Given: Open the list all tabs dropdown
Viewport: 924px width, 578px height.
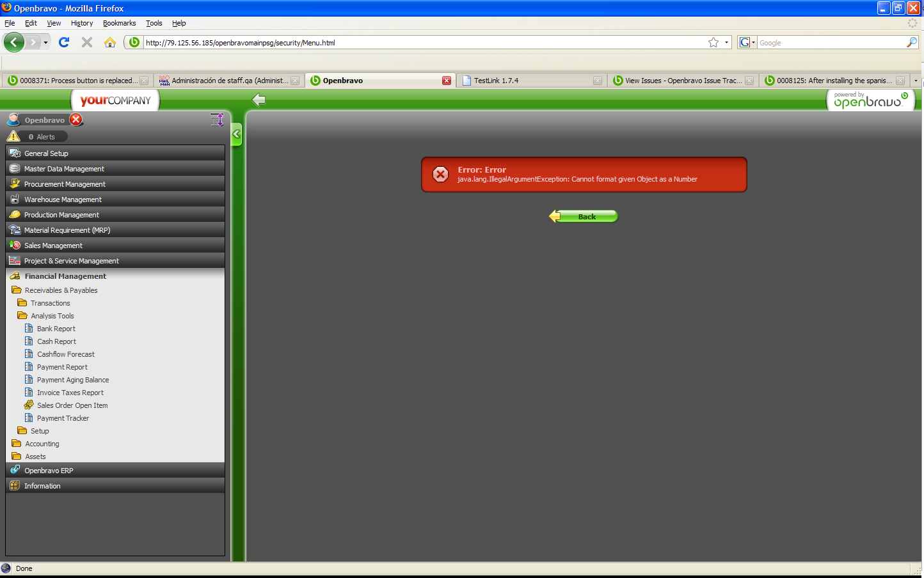Looking at the screenshot, I should [916, 81].
